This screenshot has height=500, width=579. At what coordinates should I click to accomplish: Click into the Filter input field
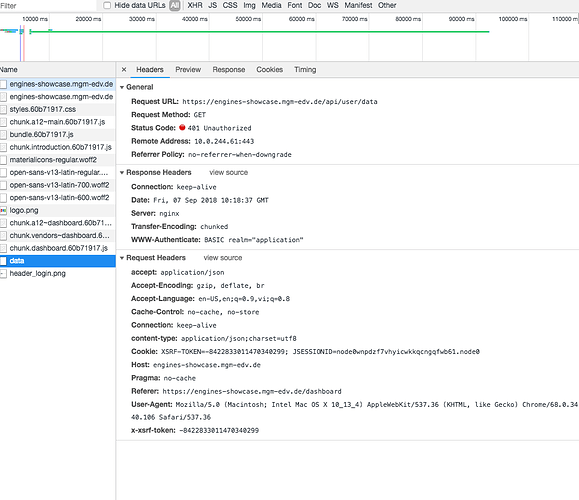[x=48, y=6]
